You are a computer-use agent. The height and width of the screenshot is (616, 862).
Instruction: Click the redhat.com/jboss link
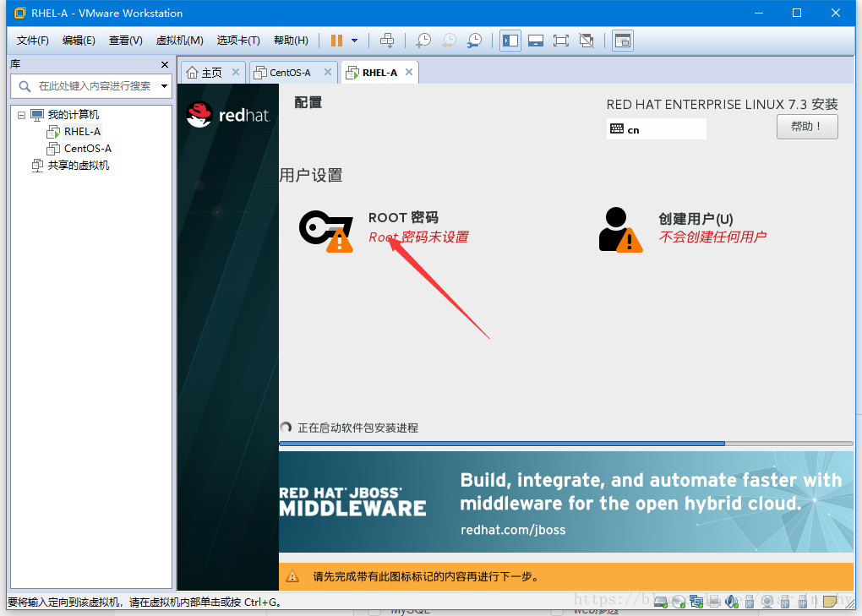pyautogui.click(x=513, y=530)
